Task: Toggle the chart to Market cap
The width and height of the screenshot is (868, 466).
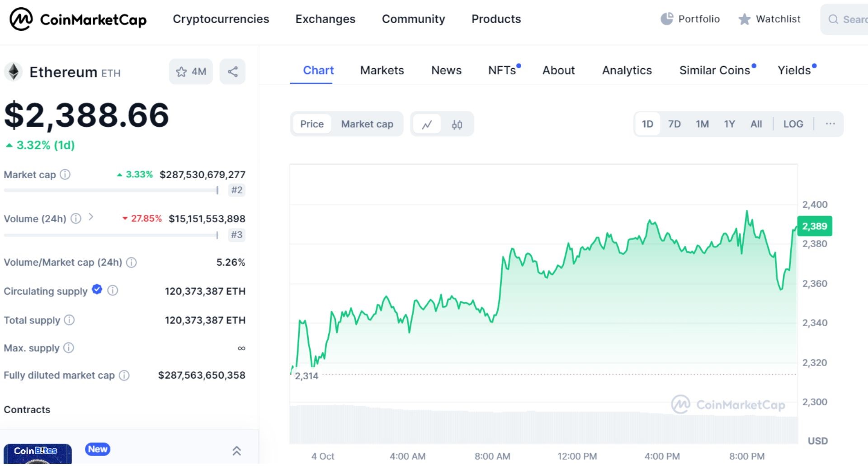Action: (x=367, y=124)
